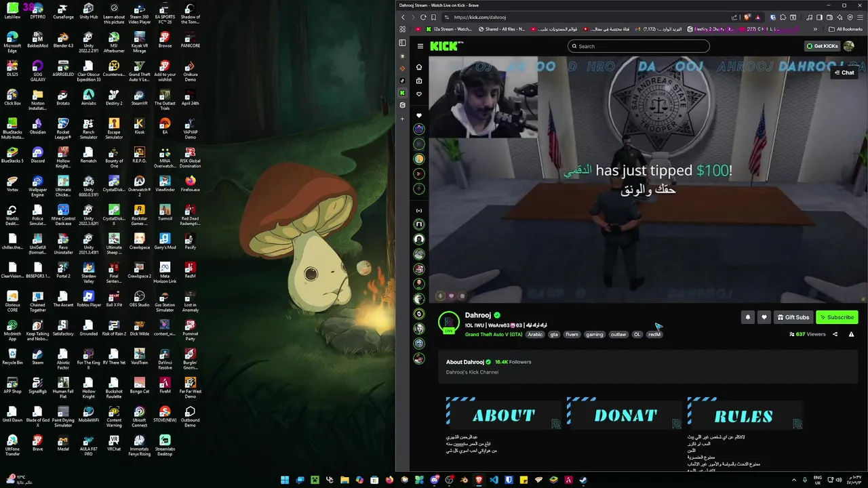Go back in Brave browser
This screenshot has height=488, width=868.
click(403, 17)
